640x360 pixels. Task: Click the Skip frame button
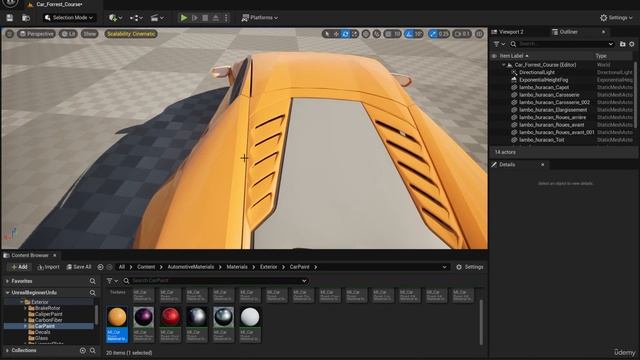click(195, 18)
